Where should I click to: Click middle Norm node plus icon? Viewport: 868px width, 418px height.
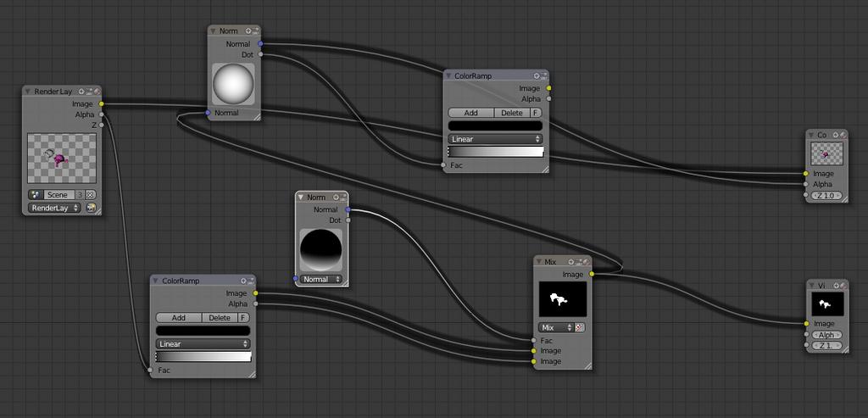coord(336,197)
